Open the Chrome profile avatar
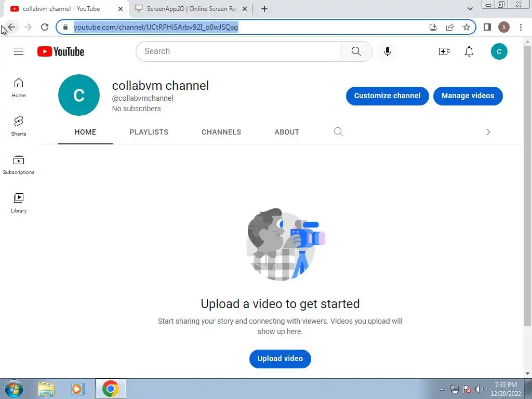 tap(504, 27)
